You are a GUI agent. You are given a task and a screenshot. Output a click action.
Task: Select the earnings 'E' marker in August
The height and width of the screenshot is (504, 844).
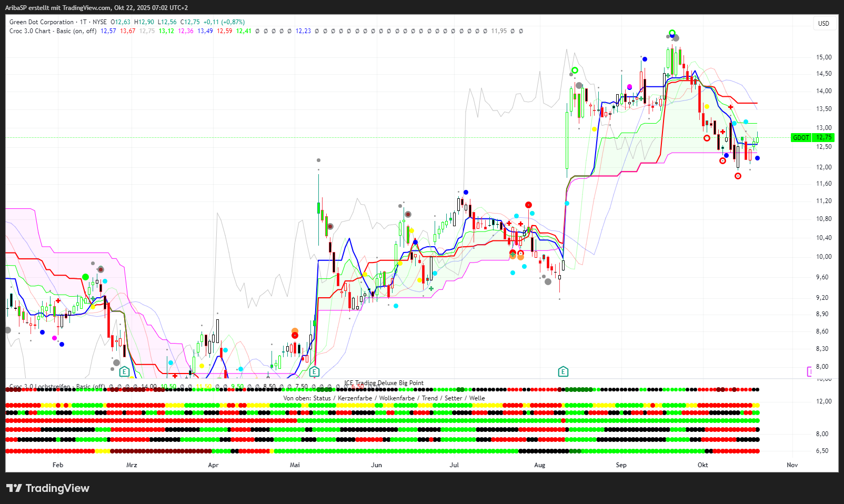pyautogui.click(x=563, y=372)
